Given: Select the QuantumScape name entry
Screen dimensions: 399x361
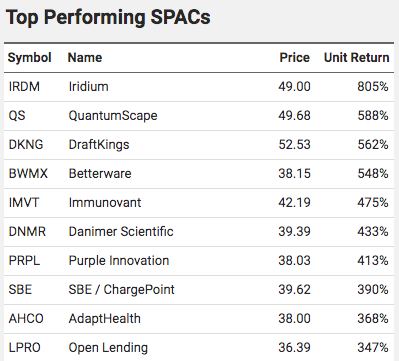Looking at the screenshot, I should (113, 116).
